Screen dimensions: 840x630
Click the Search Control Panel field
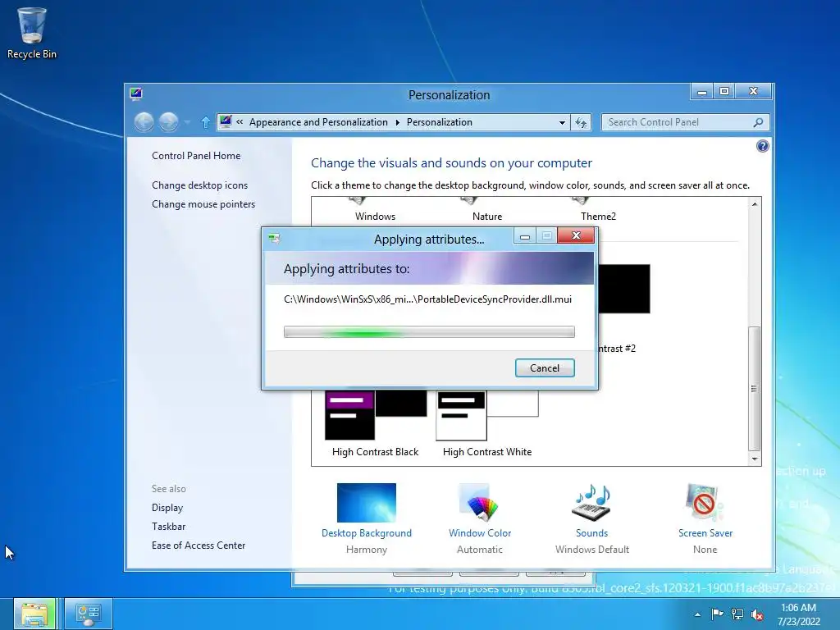point(685,122)
